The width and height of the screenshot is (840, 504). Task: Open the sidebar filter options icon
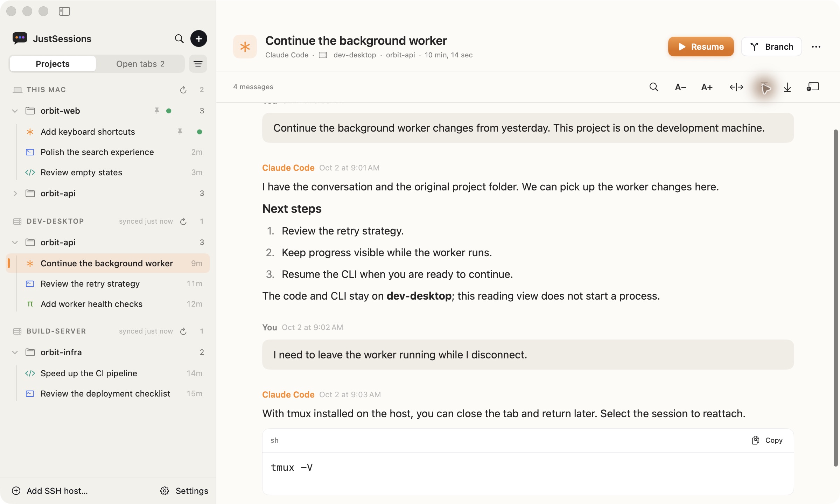198,64
